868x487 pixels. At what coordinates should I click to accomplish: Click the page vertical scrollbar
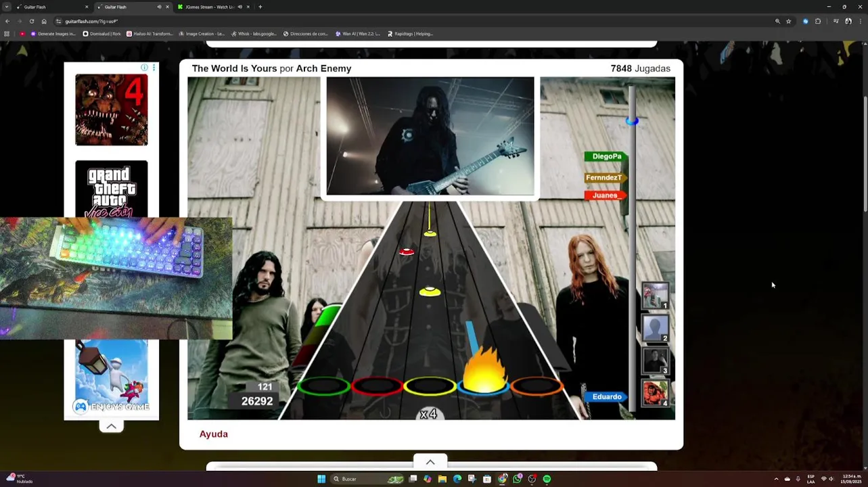[865, 156]
